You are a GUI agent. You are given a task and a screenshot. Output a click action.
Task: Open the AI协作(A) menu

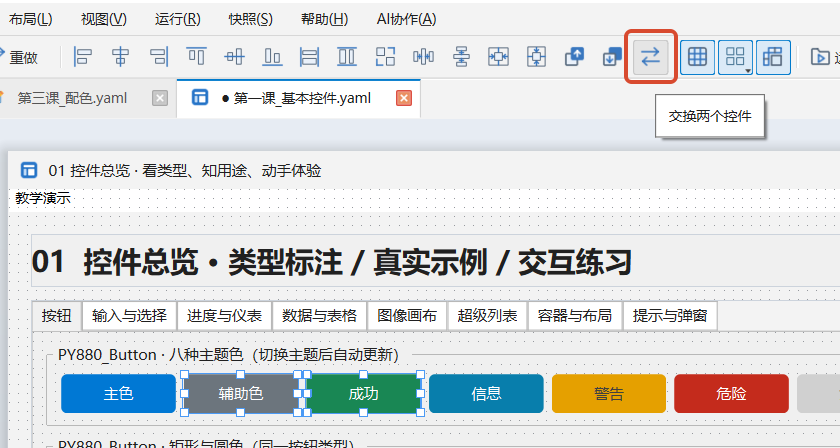point(407,19)
